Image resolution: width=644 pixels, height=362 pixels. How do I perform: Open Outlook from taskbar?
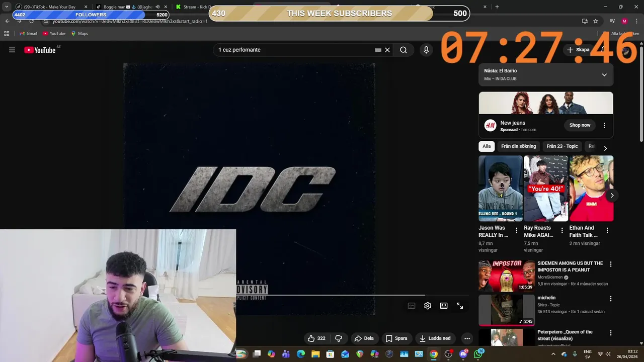tap(345, 354)
